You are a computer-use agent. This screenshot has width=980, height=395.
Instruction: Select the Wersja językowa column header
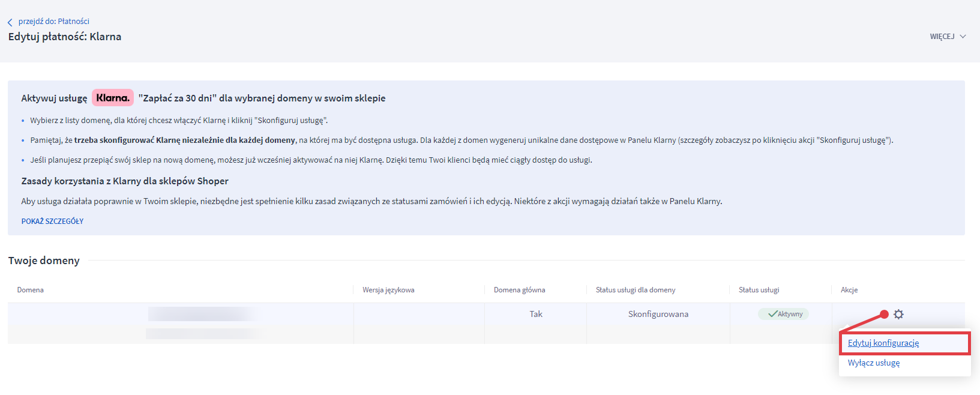pos(388,290)
